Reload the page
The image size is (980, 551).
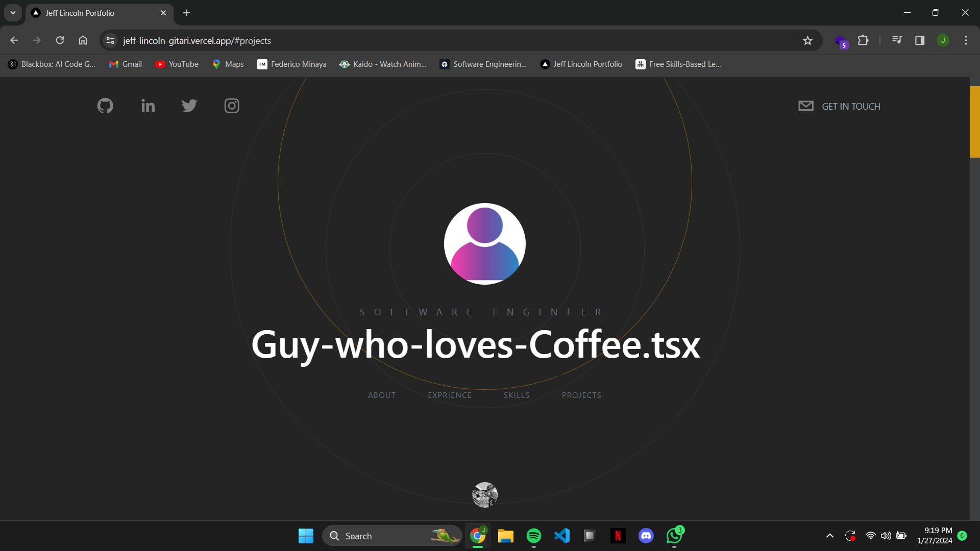(60, 40)
